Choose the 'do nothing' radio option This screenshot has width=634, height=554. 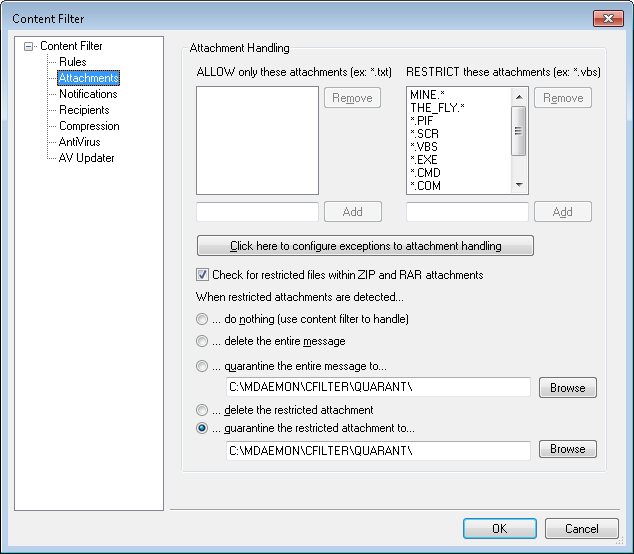pos(203,319)
